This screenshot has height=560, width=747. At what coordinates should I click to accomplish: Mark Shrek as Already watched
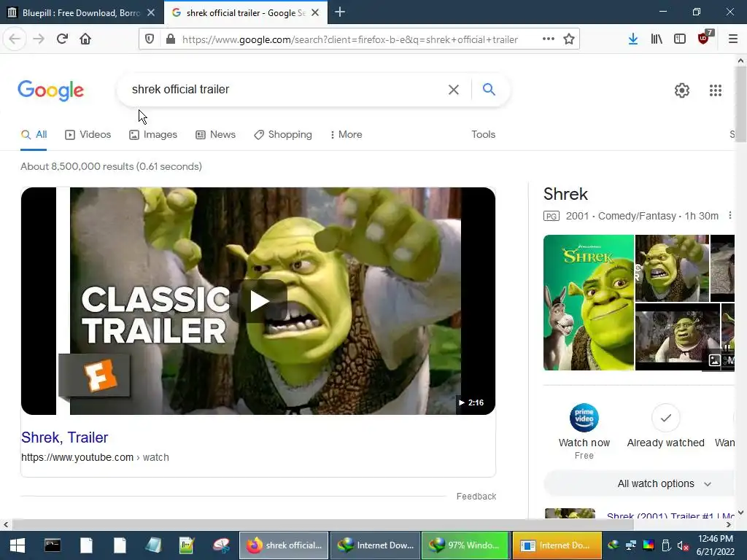pos(665,426)
